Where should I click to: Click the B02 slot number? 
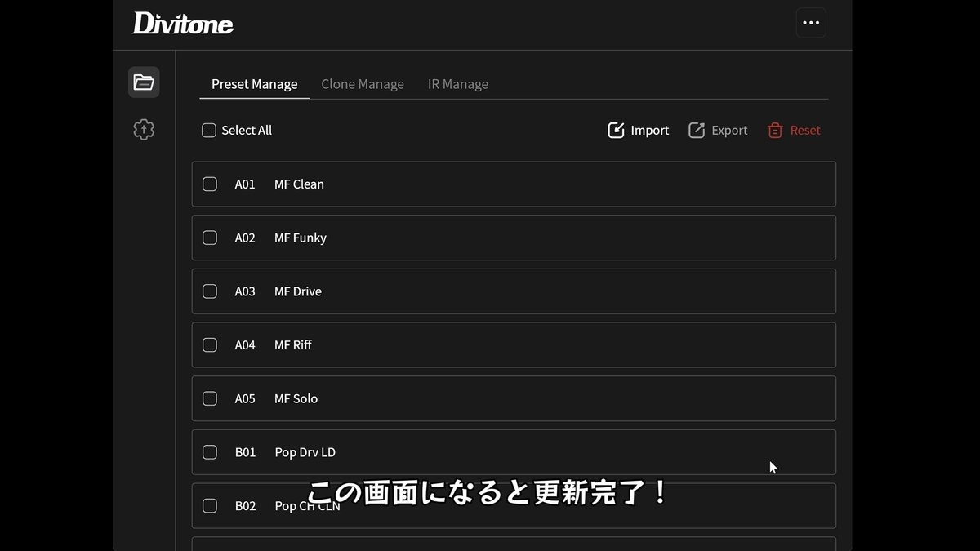tap(245, 505)
